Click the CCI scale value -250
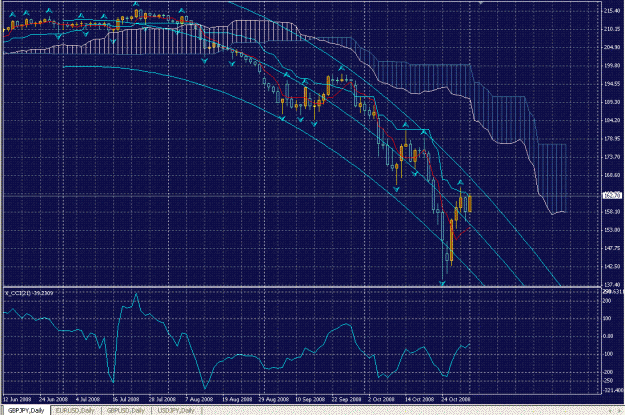Image resolution: width=625 pixels, height=415 pixels. coord(607,381)
